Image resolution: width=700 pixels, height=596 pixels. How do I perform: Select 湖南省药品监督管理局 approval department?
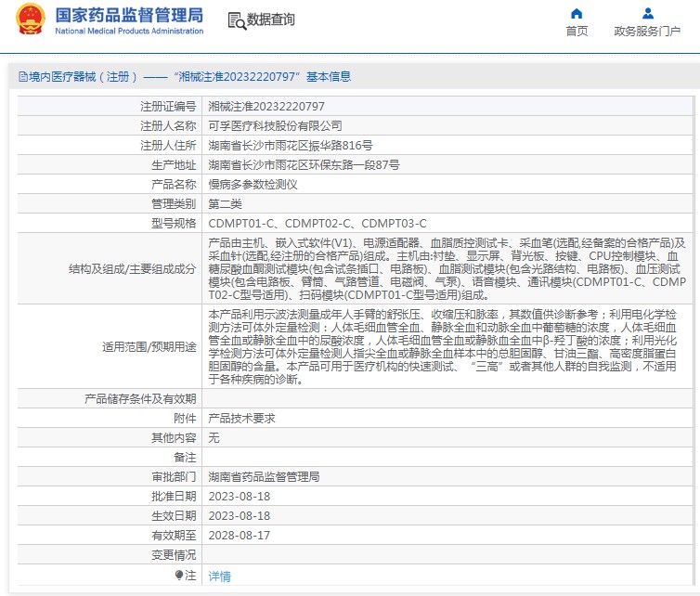[x=265, y=477]
